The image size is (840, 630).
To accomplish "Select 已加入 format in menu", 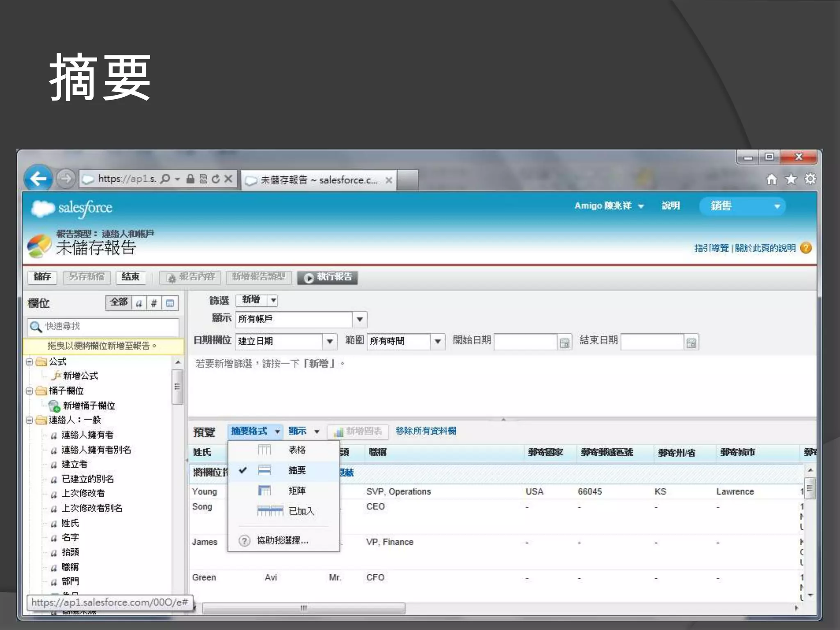I will [x=301, y=511].
